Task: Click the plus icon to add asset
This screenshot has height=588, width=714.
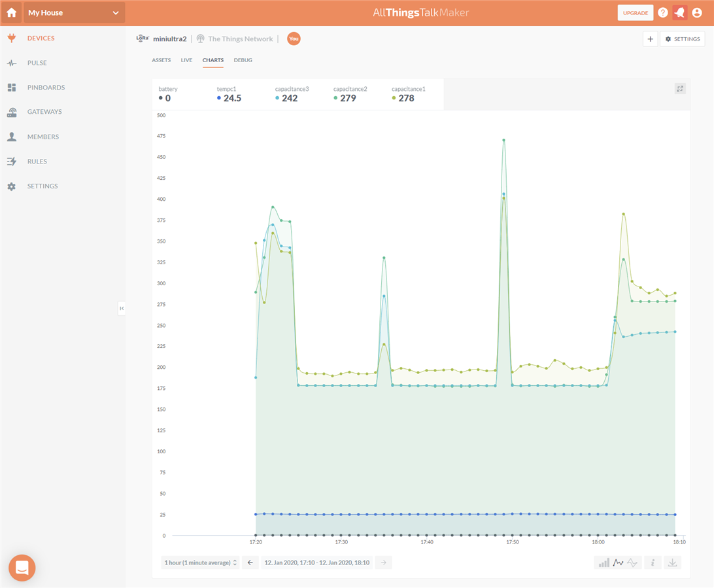Action: tap(651, 39)
